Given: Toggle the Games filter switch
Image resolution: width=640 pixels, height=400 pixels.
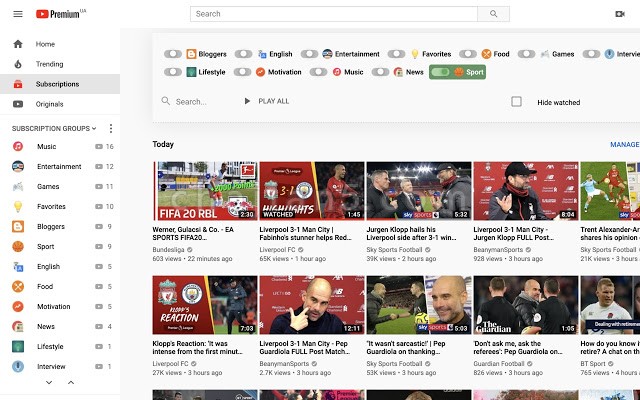Looking at the screenshot, I should click(527, 54).
